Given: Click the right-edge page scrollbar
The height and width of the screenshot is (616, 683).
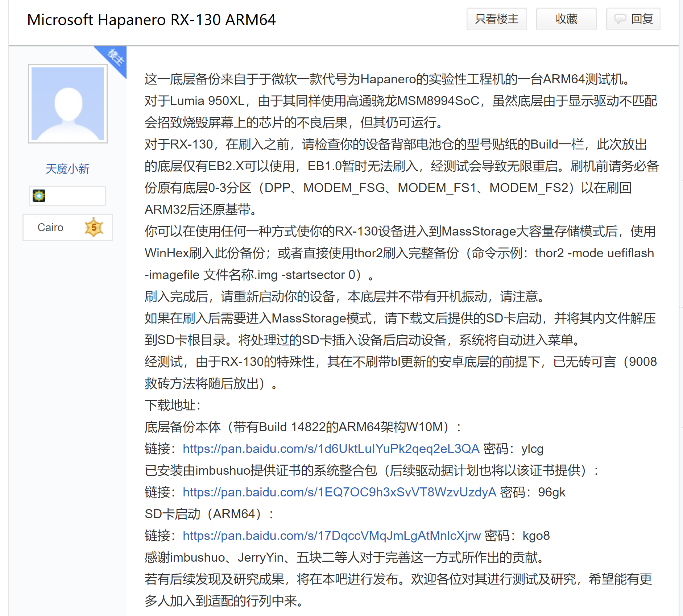Looking at the screenshot, I should 681,308.
